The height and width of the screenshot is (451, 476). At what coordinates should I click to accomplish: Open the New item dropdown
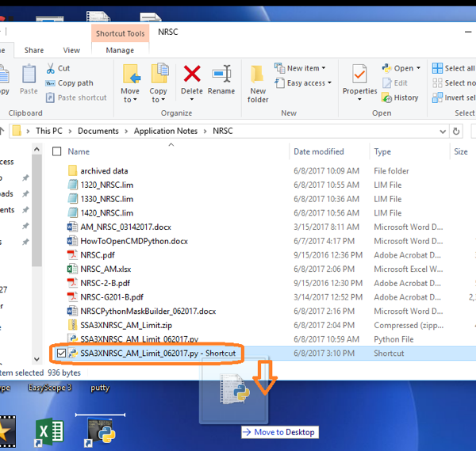coord(297,69)
